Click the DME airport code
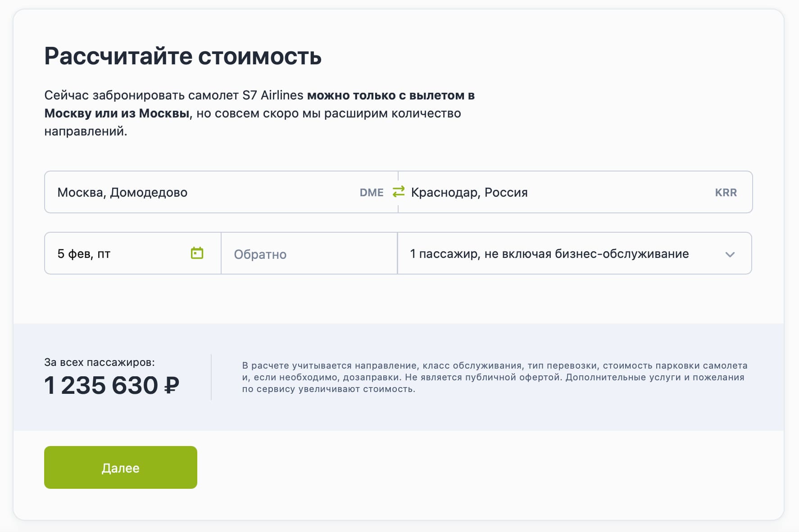 [372, 193]
